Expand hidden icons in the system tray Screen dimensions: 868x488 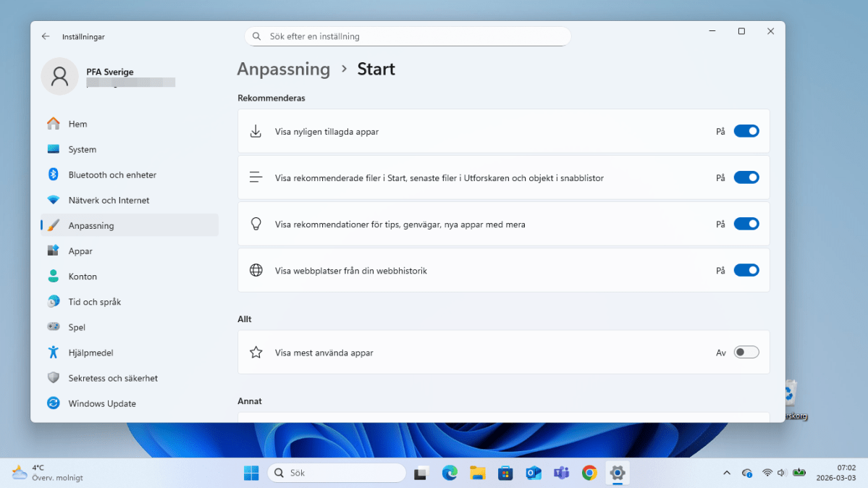pyautogui.click(x=727, y=472)
